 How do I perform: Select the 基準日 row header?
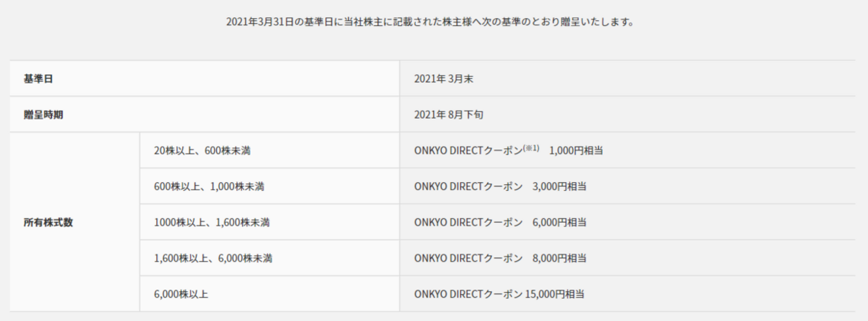click(x=204, y=78)
